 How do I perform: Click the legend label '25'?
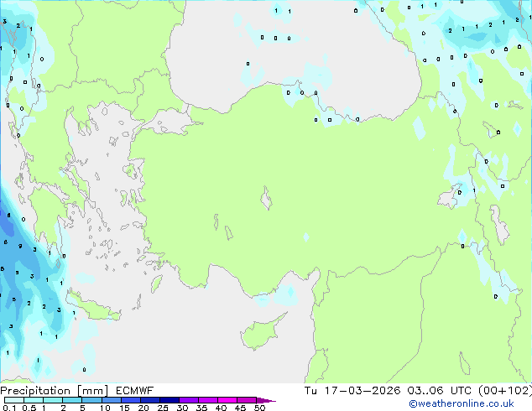[163, 408]
